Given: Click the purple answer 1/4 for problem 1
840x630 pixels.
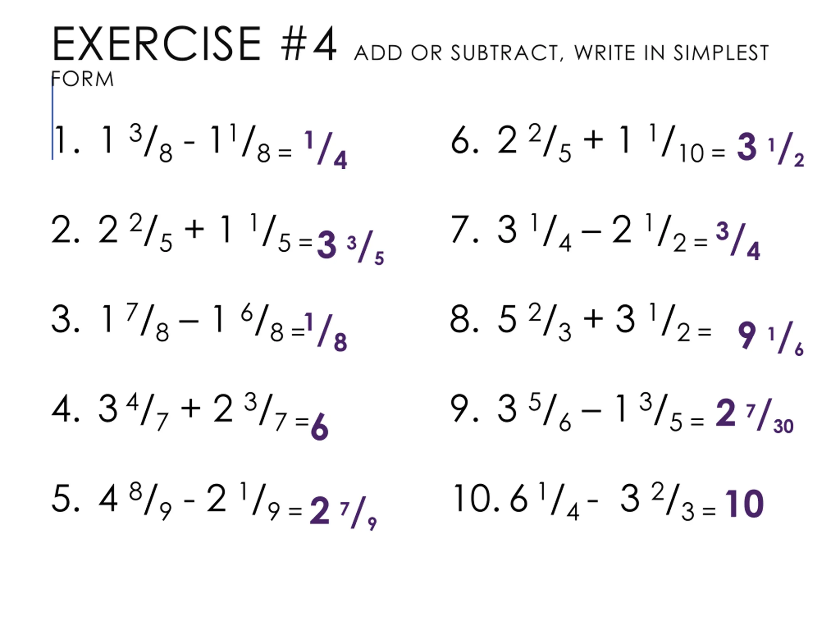Looking at the screenshot, I should tap(325, 150).
